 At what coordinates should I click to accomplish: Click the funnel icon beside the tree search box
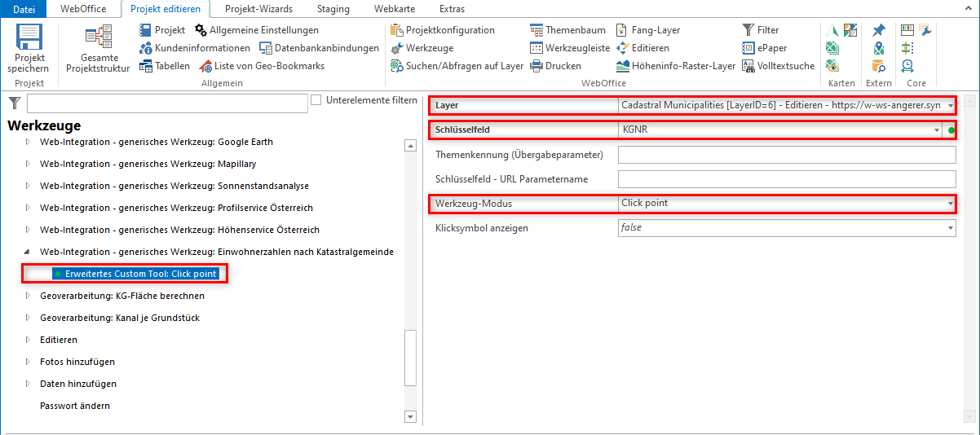point(15,103)
